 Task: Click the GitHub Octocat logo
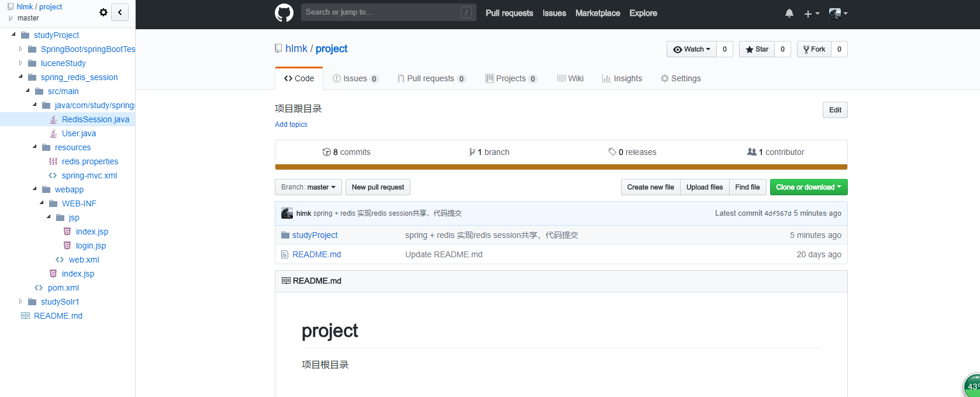click(284, 13)
